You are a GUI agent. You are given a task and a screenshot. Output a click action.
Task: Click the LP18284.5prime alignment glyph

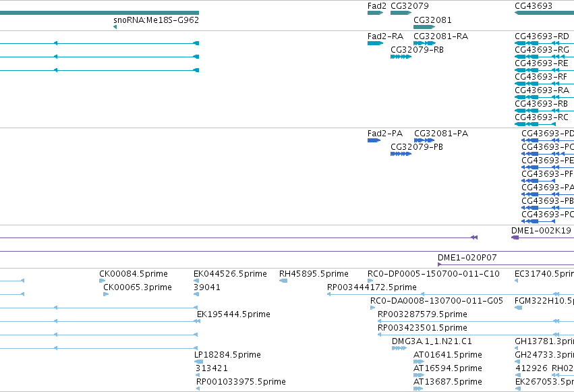[x=198, y=362]
